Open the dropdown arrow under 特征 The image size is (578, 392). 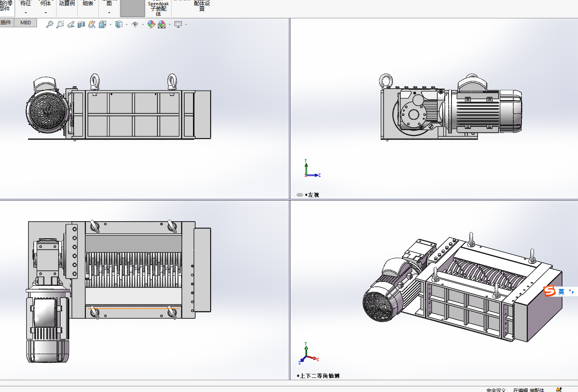tap(26, 13)
